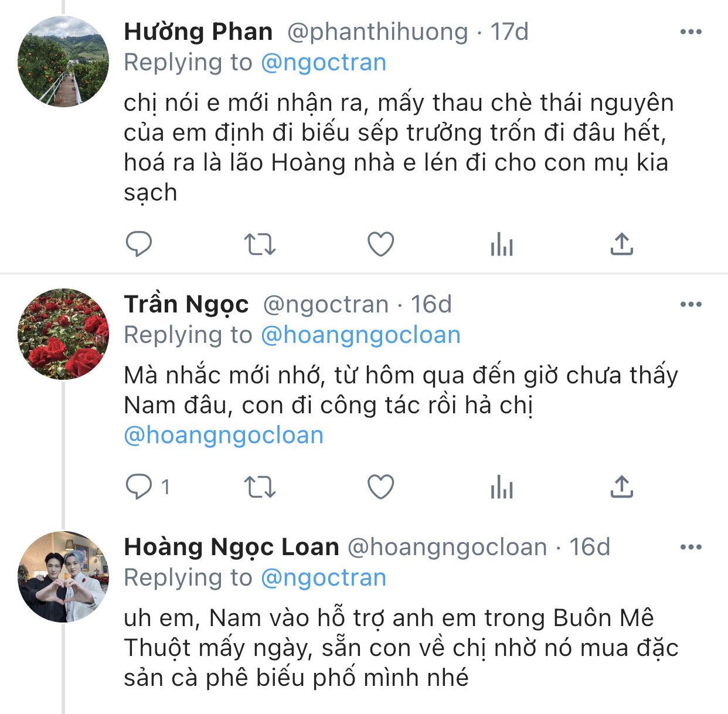View analytics for Hường Phan's tweet
The image size is (728, 714).
502,244
